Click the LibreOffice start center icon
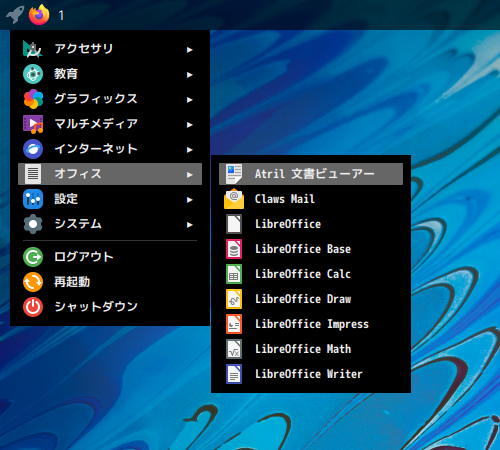This screenshot has height=450, width=500. 234,224
